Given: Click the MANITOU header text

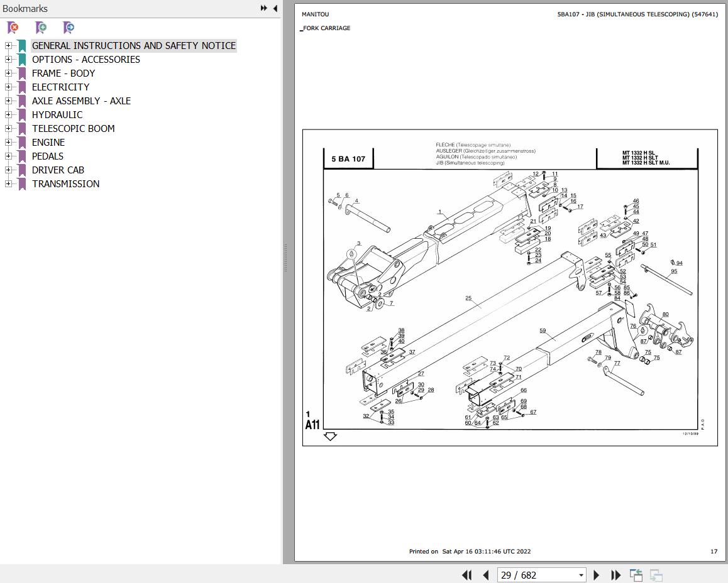Looking at the screenshot, I should click(x=315, y=14).
